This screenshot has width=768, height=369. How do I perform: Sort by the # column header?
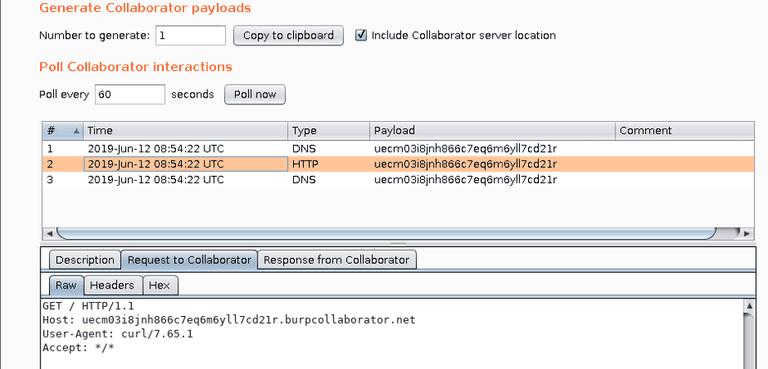63,131
